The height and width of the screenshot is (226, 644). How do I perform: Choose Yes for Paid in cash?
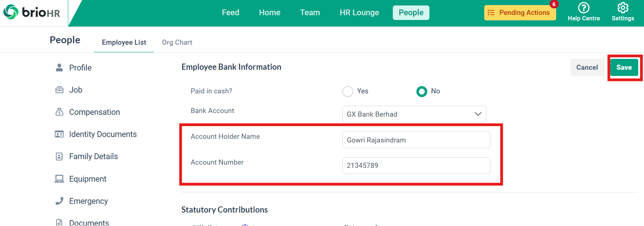pyautogui.click(x=348, y=92)
